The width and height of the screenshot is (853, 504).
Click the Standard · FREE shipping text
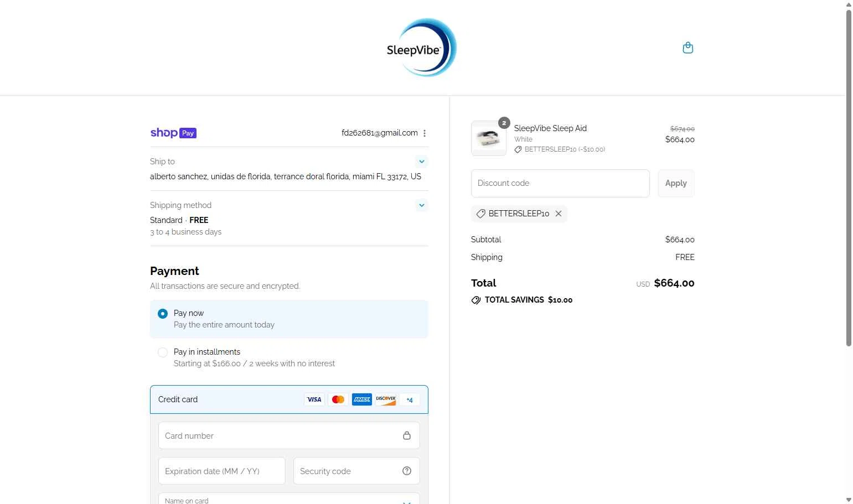tap(179, 220)
